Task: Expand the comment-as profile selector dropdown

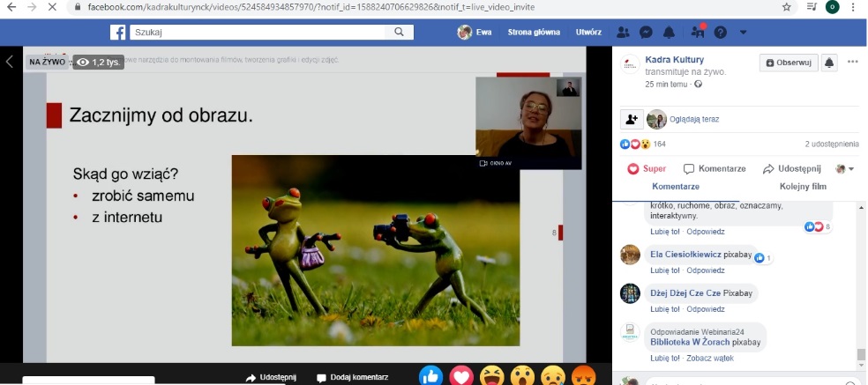Action: pos(845,168)
